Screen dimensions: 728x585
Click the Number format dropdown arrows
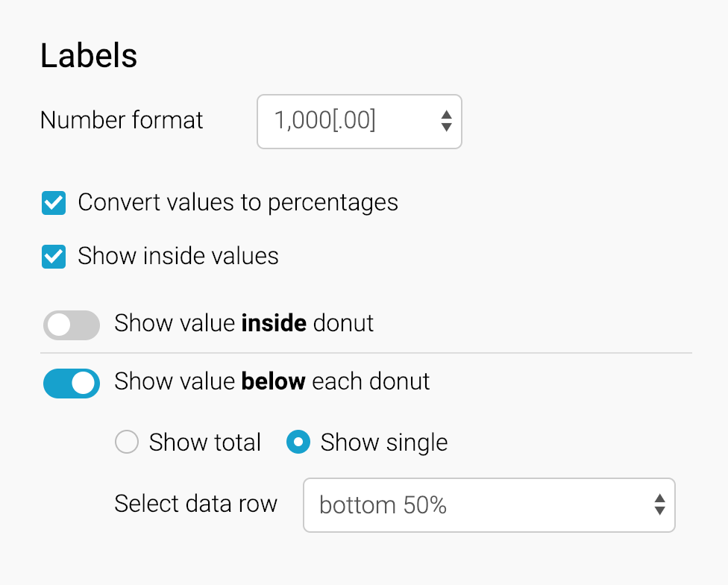point(446,121)
